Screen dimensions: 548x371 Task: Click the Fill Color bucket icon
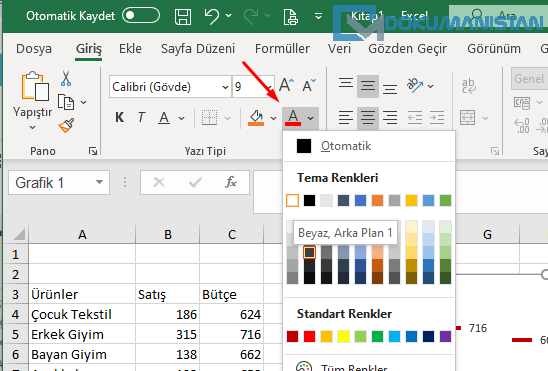256,118
